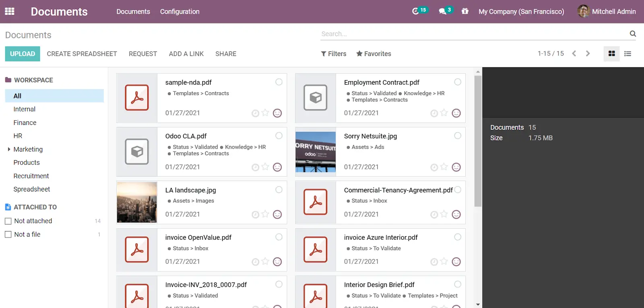This screenshot has width=644, height=308.
Task: Go to previous page arrow
Action: click(574, 54)
